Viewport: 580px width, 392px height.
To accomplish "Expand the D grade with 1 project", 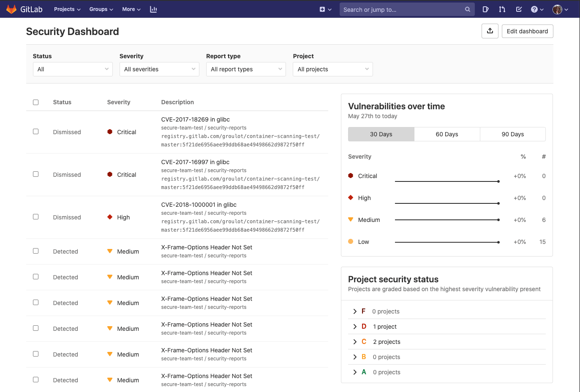I will (355, 326).
